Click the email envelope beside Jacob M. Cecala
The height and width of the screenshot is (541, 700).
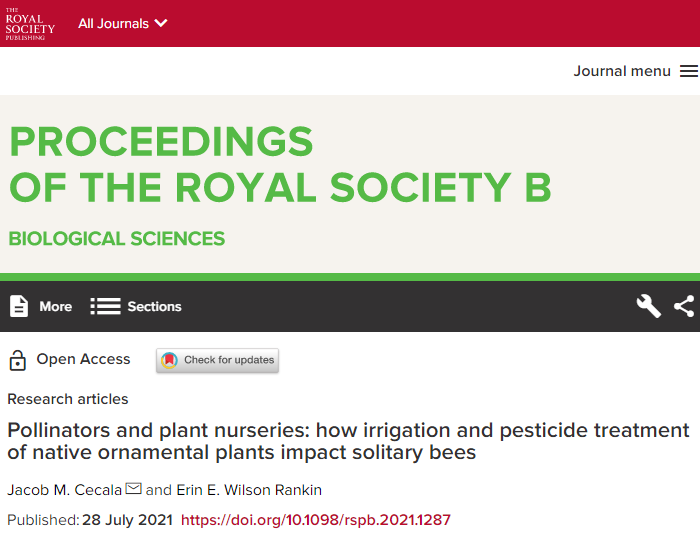tap(134, 488)
